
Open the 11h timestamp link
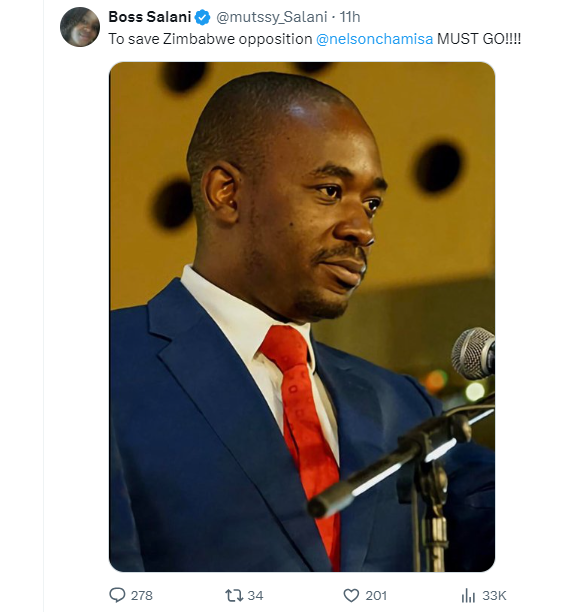click(x=350, y=17)
